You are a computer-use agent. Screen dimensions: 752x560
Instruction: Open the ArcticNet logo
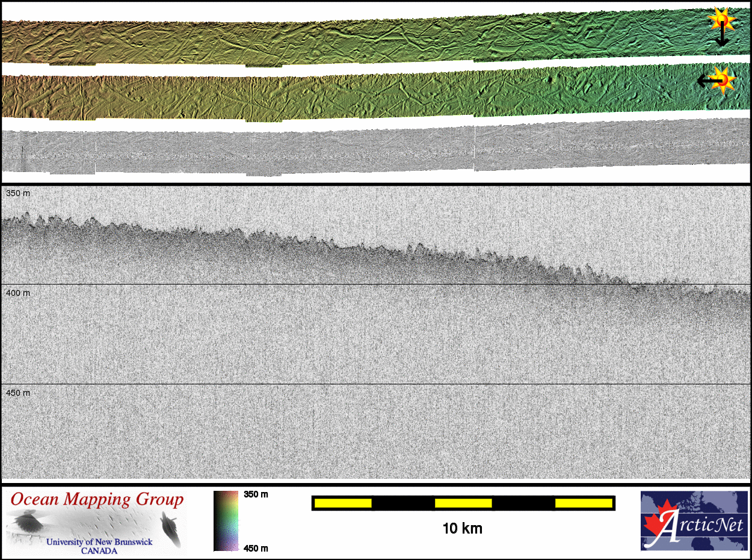[x=694, y=521]
